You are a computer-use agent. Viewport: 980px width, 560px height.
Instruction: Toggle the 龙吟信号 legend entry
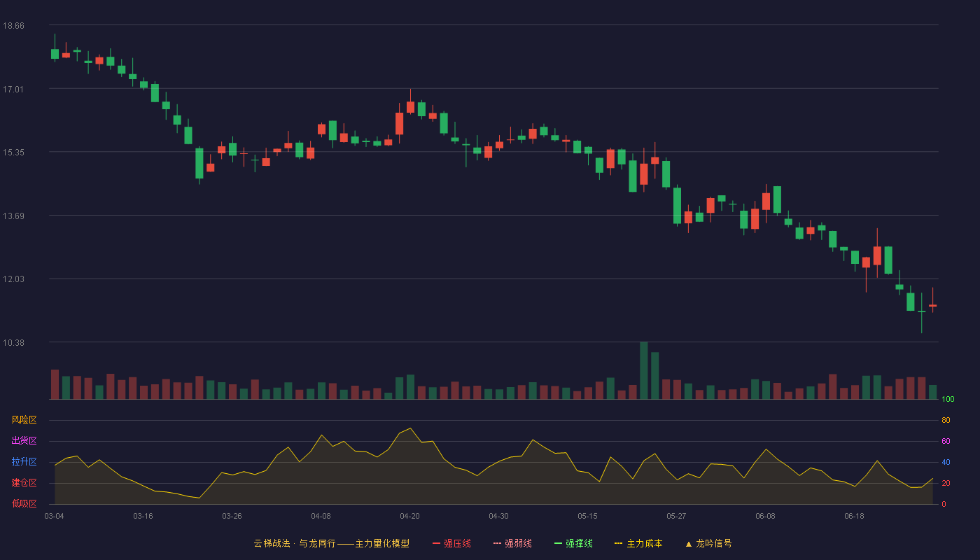708,543
